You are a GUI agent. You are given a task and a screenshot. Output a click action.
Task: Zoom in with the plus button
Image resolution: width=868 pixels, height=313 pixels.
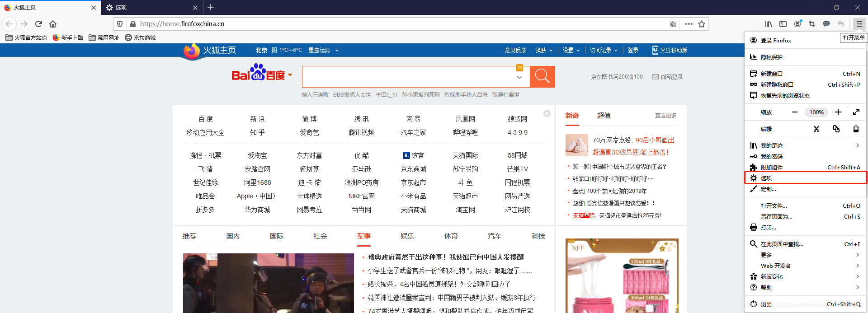pyautogui.click(x=838, y=112)
